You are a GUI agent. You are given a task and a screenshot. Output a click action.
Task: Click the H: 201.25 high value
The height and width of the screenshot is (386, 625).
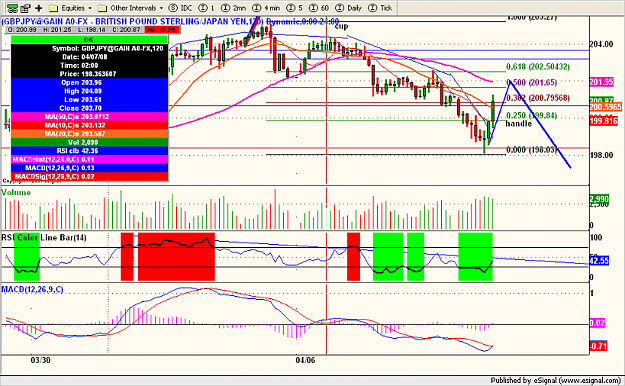coord(57,30)
